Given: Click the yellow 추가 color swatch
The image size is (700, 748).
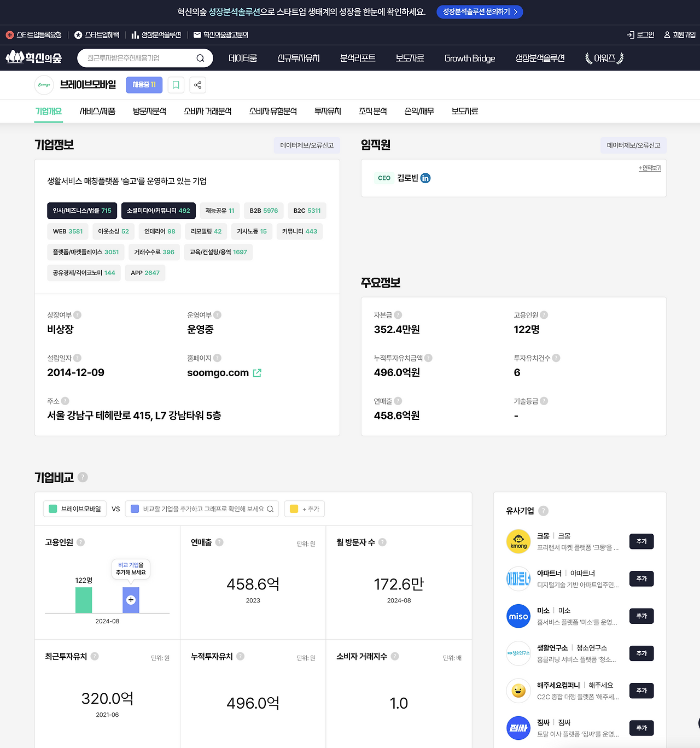Looking at the screenshot, I should point(294,509).
